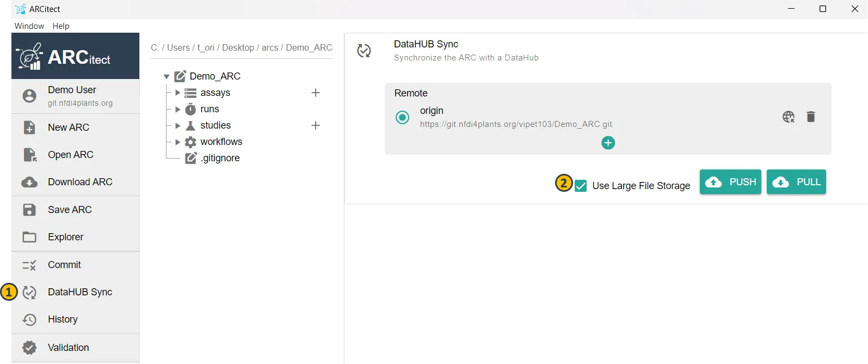Viewport: 868px width, 364px height.
Task: Select the origin remote radio button
Action: tap(402, 117)
